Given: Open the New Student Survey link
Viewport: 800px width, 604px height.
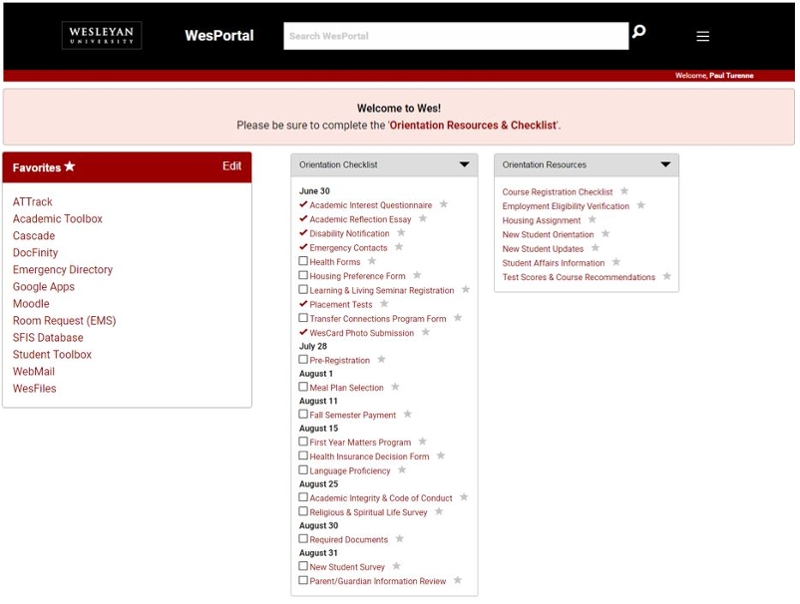Looking at the screenshot, I should [347, 567].
